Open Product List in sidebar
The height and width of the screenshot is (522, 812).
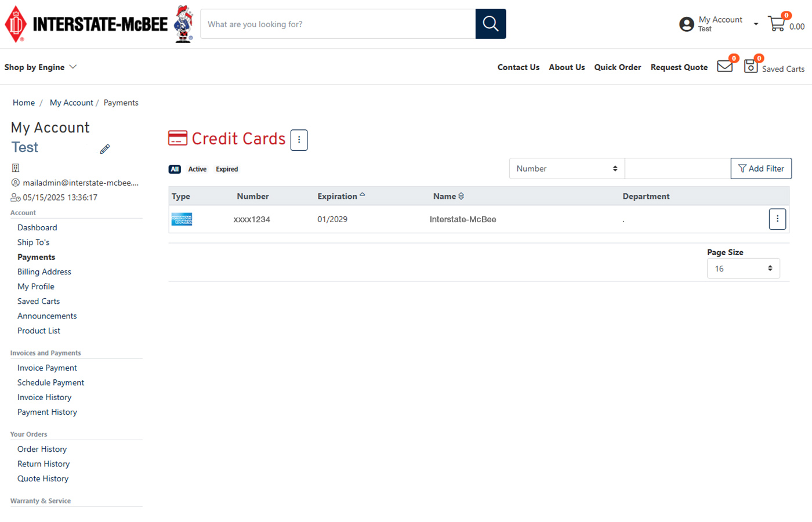pyautogui.click(x=39, y=331)
